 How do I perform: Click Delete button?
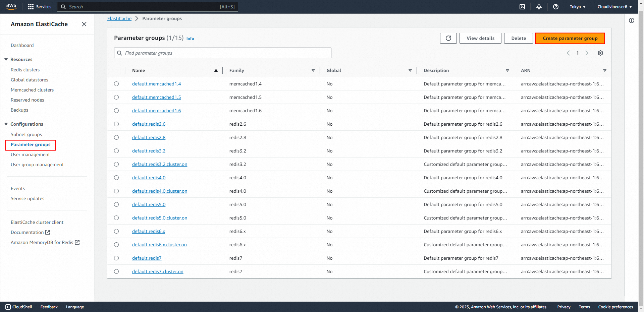[519, 38]
